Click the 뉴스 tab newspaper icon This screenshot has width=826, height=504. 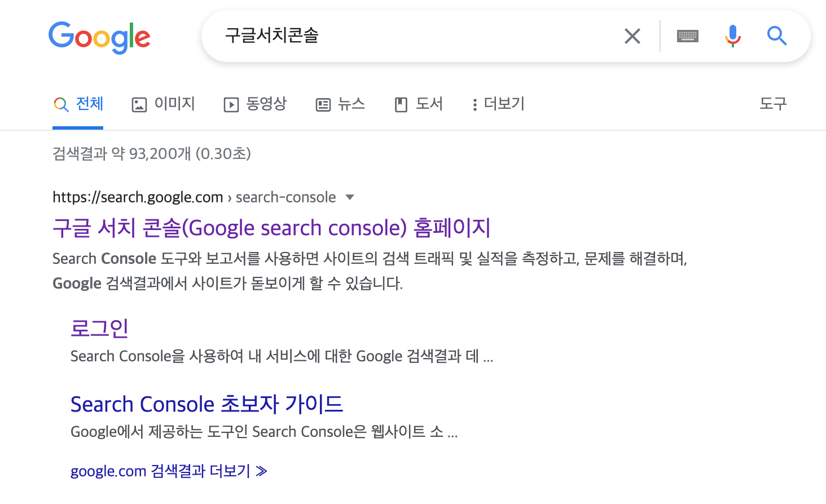click(x=323, y=105)
